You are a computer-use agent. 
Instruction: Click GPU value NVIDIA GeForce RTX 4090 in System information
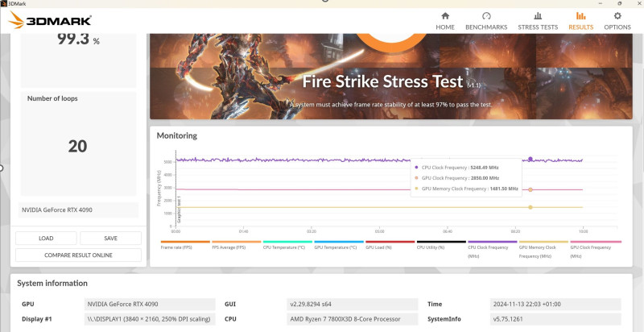coord(150,305)
